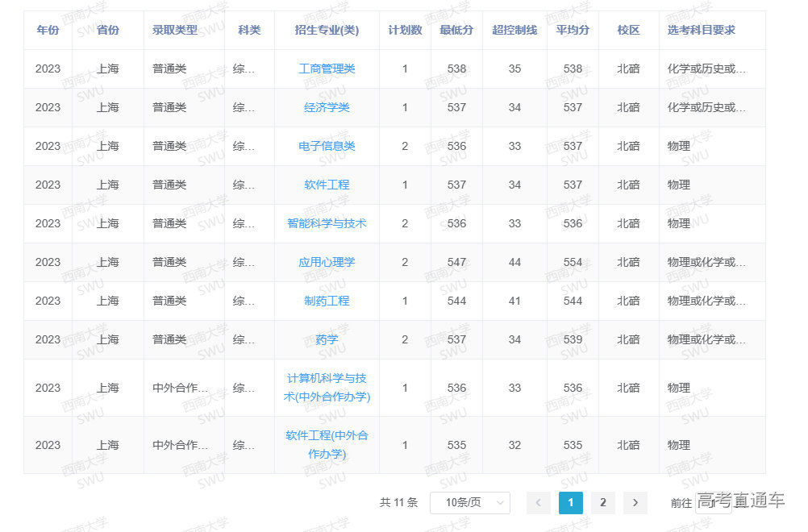Screen dimensions: 808x532
Task: Click the previous page arrow
Action: pyautogui.click(x=539, y=503)
